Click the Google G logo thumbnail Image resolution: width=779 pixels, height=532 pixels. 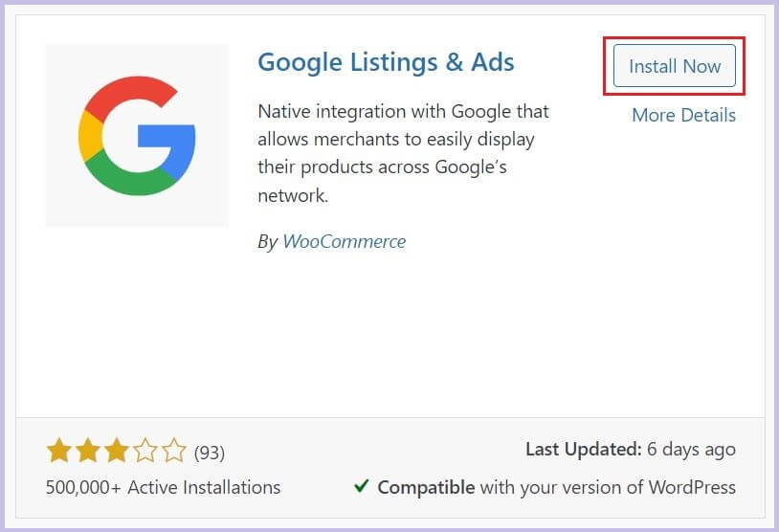(137, 135)
